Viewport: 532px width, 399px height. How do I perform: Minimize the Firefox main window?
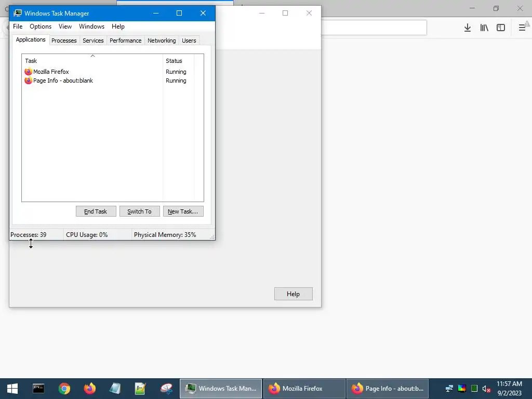pos(472,8)
